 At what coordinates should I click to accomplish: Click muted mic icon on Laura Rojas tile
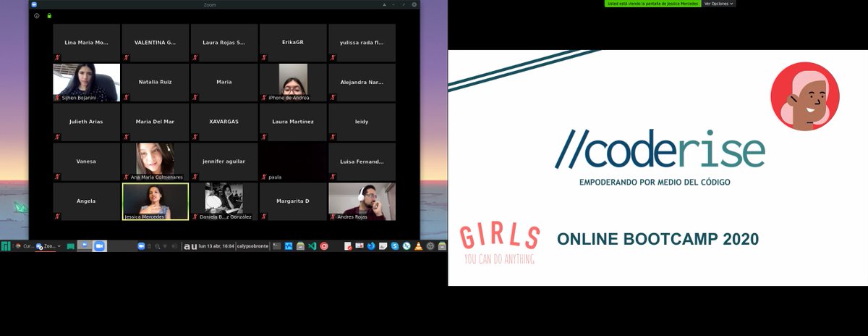[x=195, y=57]
